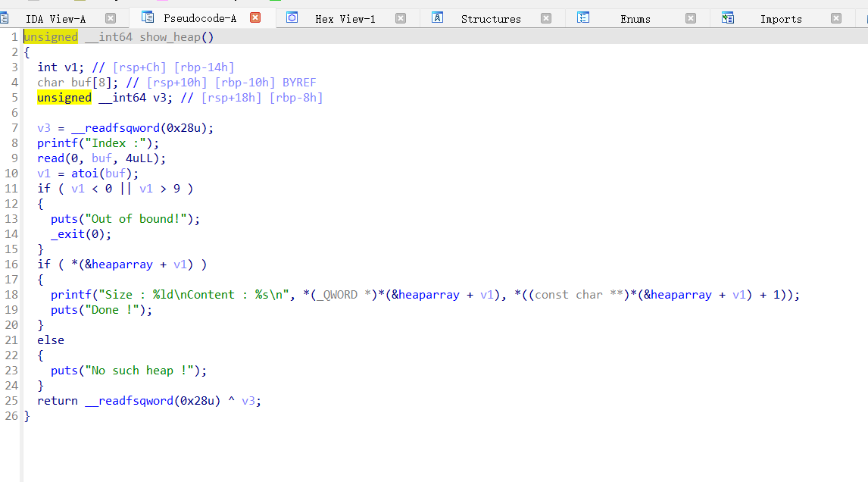
Task: Close the Hex View-1 tab
Action: tap(401, 18)
